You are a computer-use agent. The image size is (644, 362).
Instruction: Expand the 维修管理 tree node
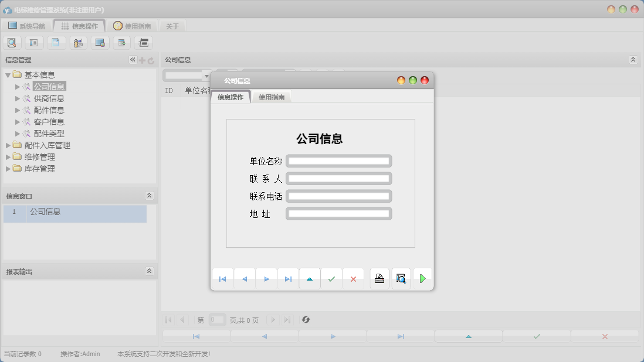point(7,157)
